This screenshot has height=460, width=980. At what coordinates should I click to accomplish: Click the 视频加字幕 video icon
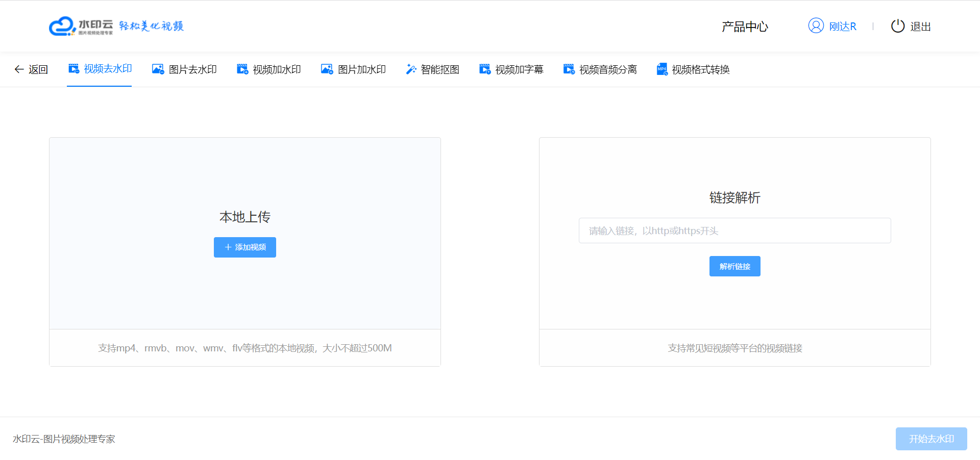tap(485, 69)
